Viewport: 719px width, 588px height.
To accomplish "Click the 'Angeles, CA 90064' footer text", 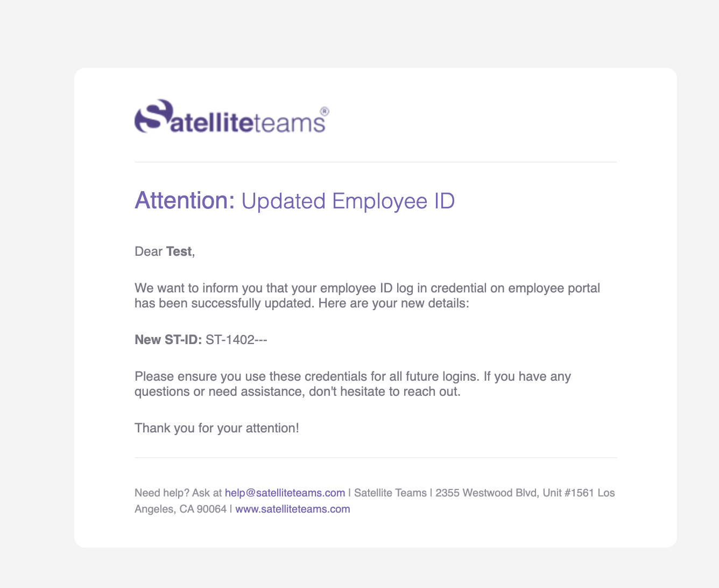I will (180, 509).
